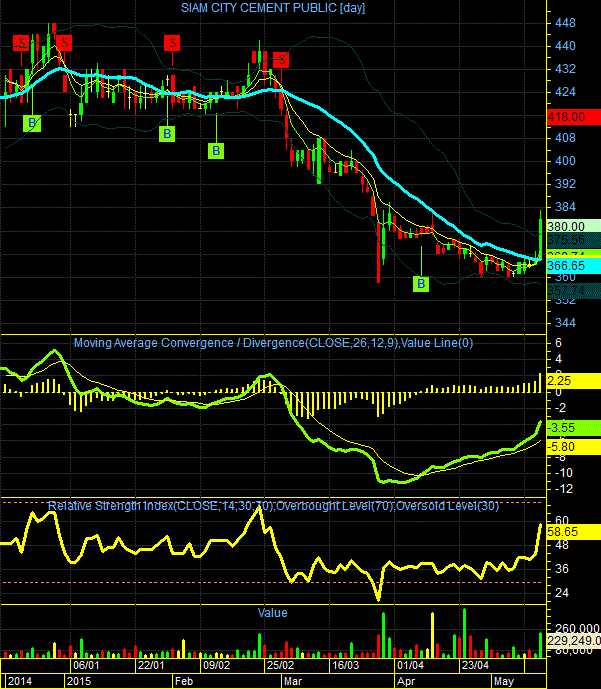Click the 16/03 date label
The width and height of the screenshot is (601, 689).
click(345, 665)
